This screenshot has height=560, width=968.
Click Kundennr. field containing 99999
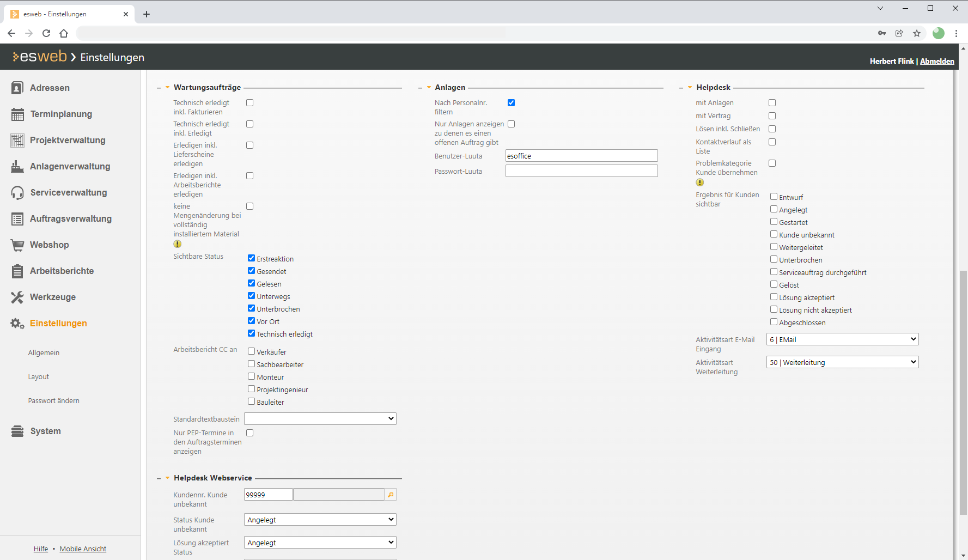tap(268, 495)
